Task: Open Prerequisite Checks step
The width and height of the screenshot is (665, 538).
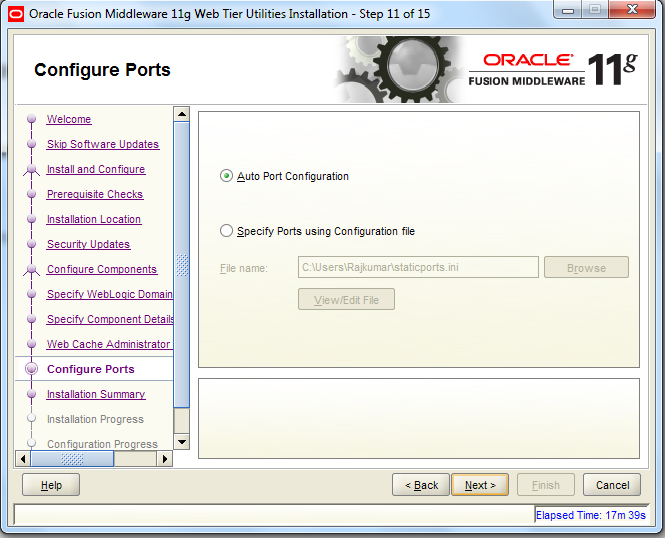Action: [95, 194]
